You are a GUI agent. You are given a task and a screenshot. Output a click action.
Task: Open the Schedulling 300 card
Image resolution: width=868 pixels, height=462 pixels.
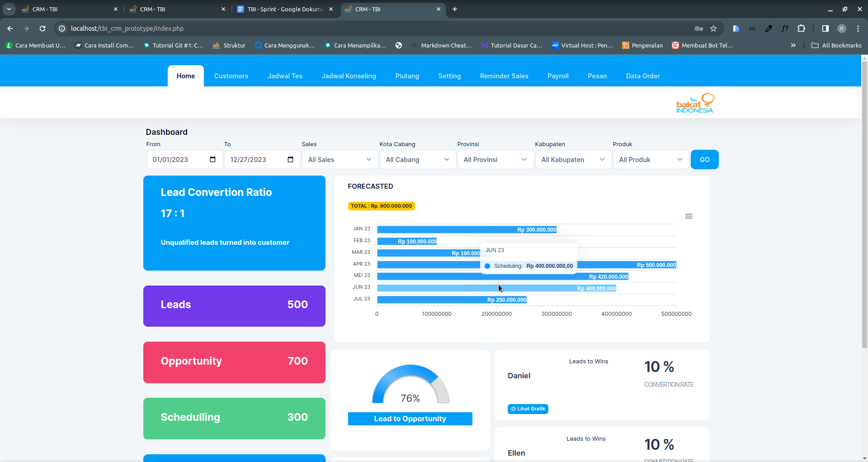pos(234,419)
